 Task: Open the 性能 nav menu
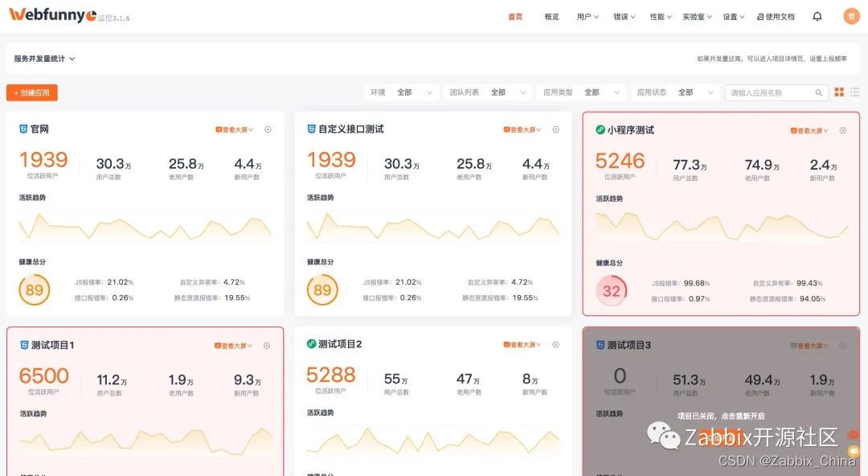click(x=661, y=17)
